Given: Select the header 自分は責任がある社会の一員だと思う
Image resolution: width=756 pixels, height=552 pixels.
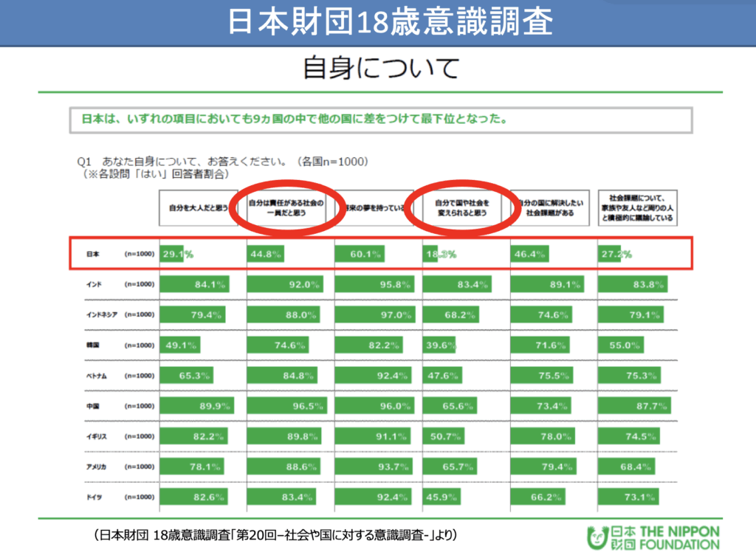Looking at the screenshot, I should tap(286, 208).
